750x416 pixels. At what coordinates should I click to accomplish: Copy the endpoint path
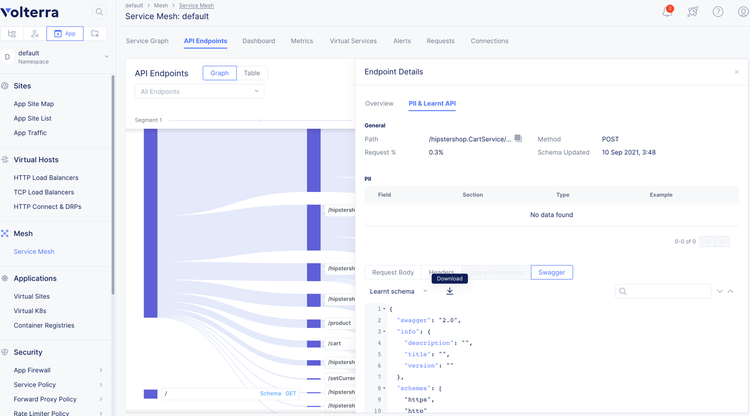518,139
